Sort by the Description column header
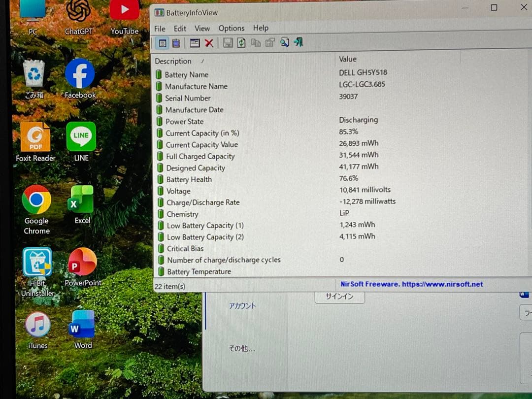This screenshot has width=532, height=399. 173,61
